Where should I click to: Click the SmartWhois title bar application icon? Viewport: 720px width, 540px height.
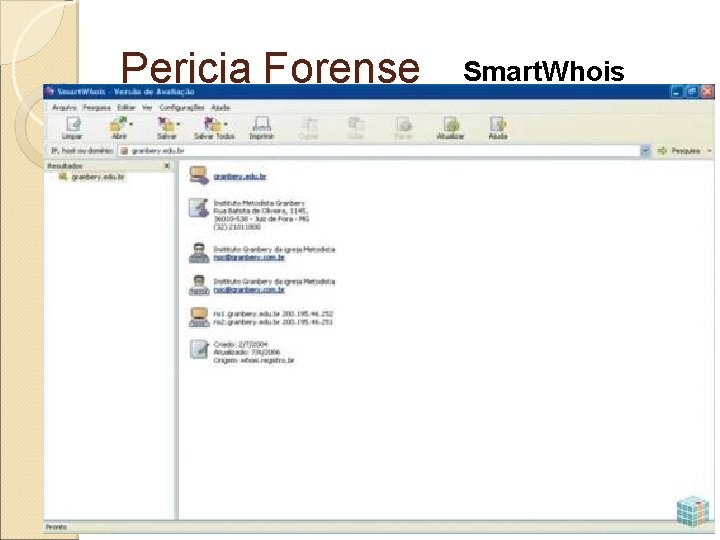50,91
